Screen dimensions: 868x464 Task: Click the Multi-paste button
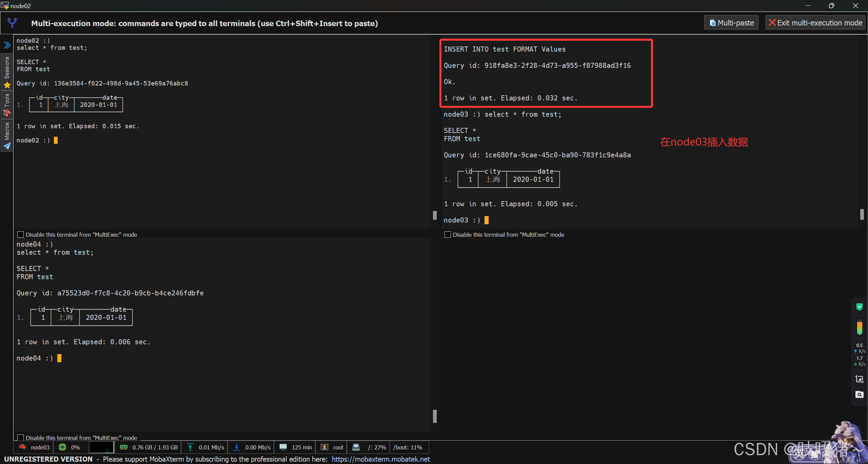click(x=731, y=23)
